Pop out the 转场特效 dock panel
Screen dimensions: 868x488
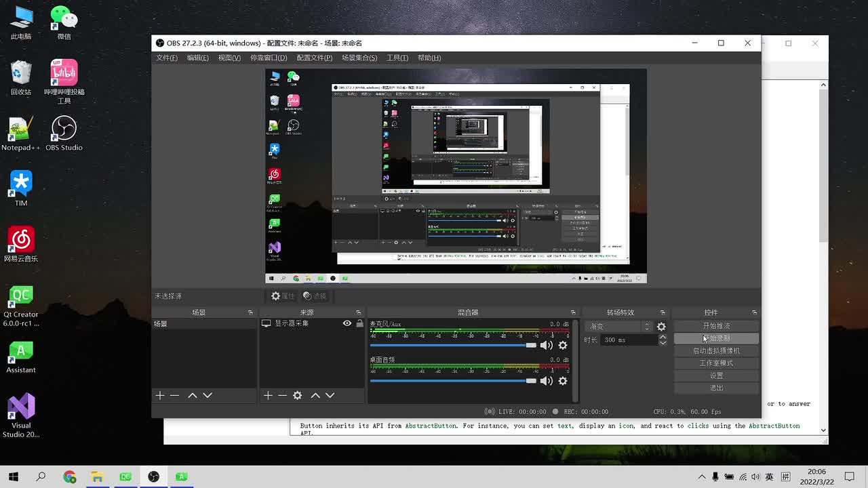coord(663,312)
